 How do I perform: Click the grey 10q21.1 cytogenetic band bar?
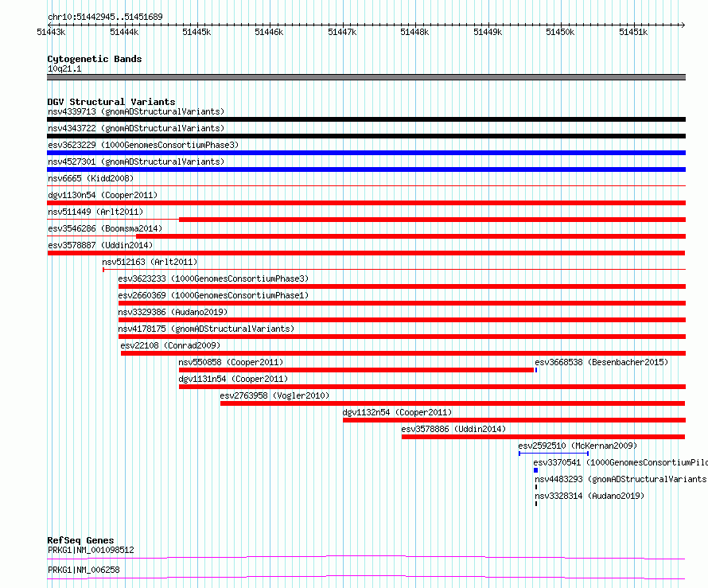[366, 77]
